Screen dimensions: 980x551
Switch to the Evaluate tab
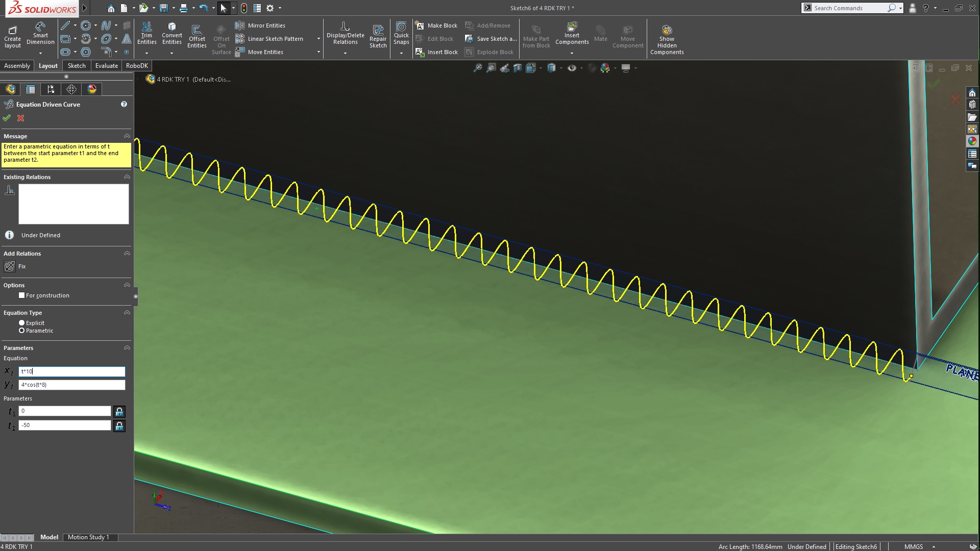(x=106, y=66)
